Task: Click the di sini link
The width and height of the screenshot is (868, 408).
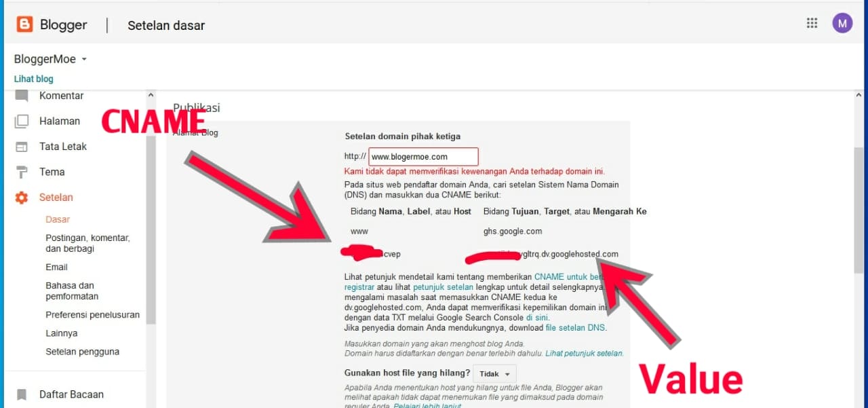Action: [537, 317]
